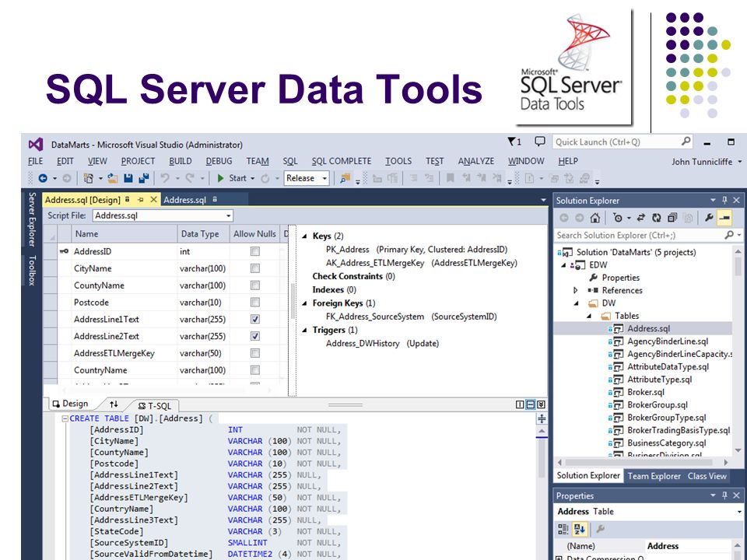747x560 pixels.
Task: Select AgencyBinderLine.sql in Solution Explorer
Action: pos(668,341)
